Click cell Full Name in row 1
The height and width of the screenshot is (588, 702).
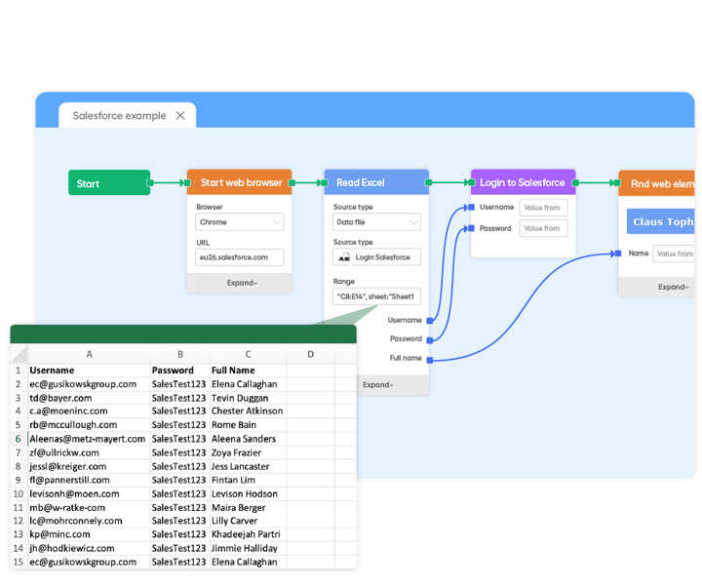pyautogui.click(x=248, y=371)
